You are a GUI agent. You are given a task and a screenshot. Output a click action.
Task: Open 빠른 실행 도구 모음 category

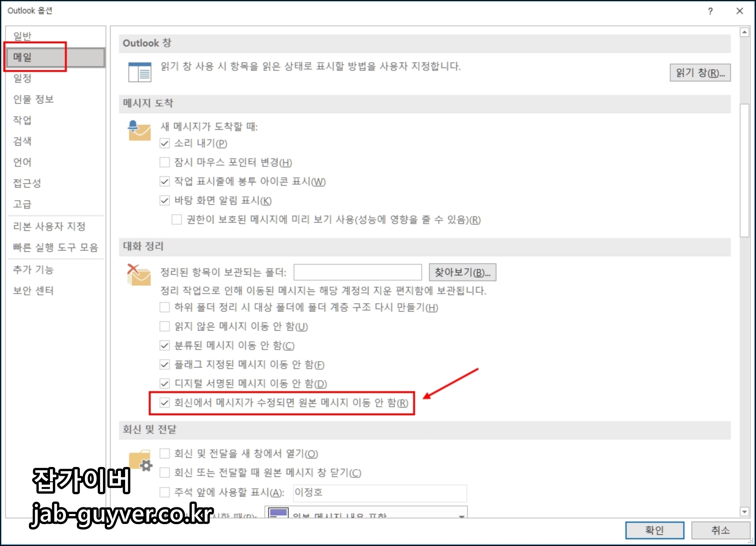55,248
